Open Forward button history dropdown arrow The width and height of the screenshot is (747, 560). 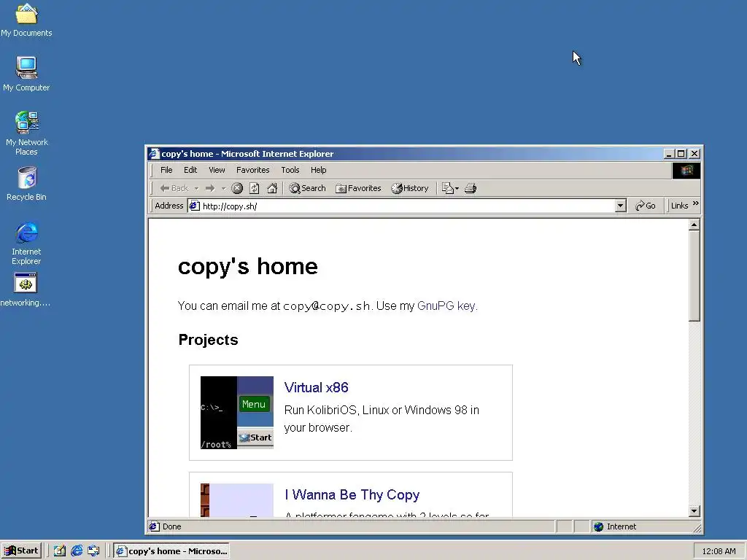click(x=223, y=189)
